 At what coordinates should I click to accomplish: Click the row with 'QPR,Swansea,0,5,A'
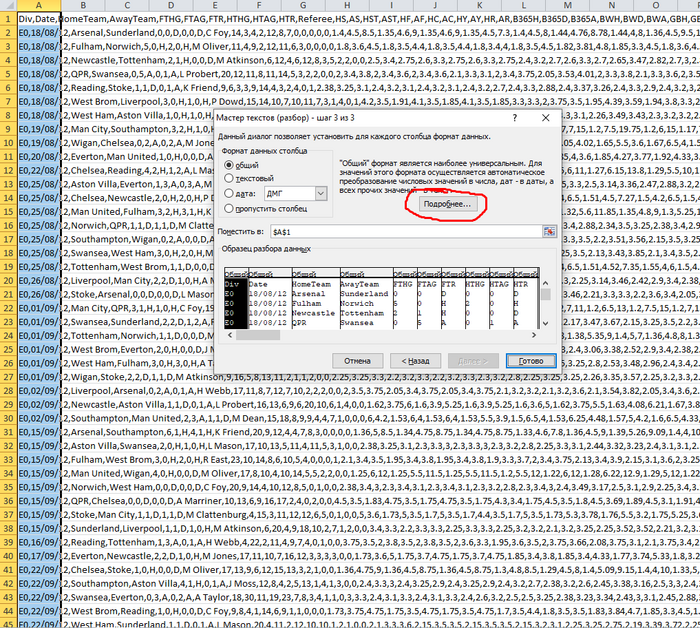pyautogui.click(x=359, y=74)
